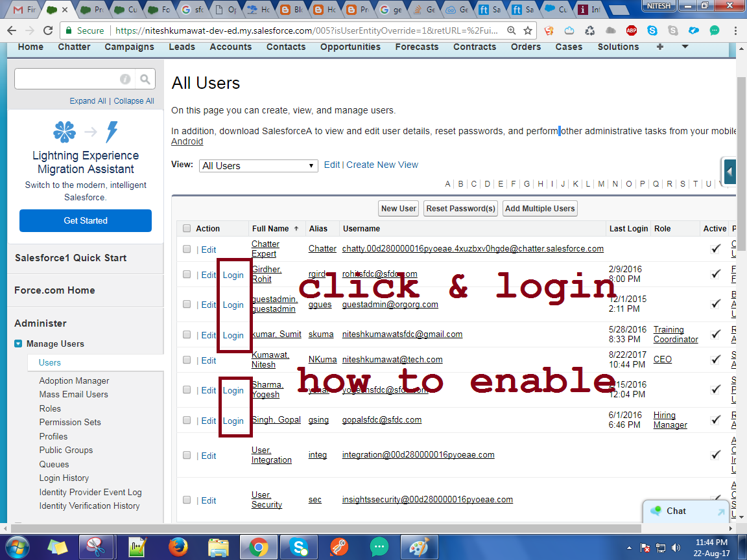Click the side panel collapse arrow
Image resolution: width=747 pixels, height=560 pixels.
[x=729, y=171]
